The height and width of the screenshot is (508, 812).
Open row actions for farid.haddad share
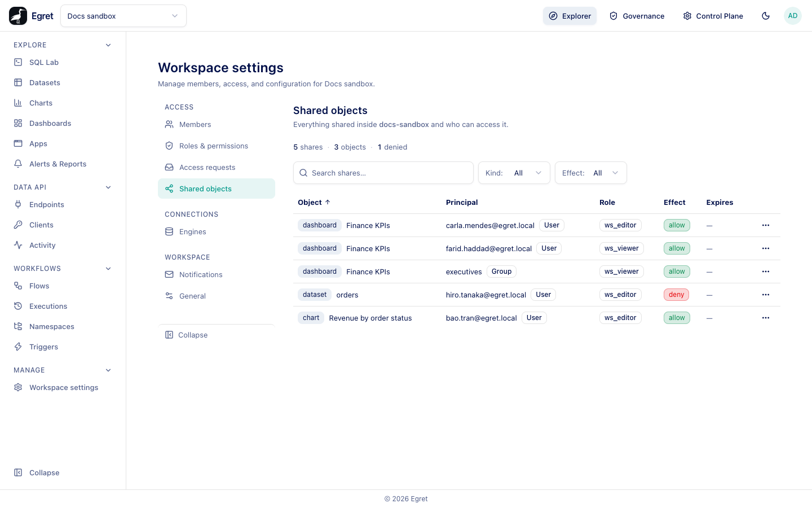pyautogui.click(x=766, y=248)
